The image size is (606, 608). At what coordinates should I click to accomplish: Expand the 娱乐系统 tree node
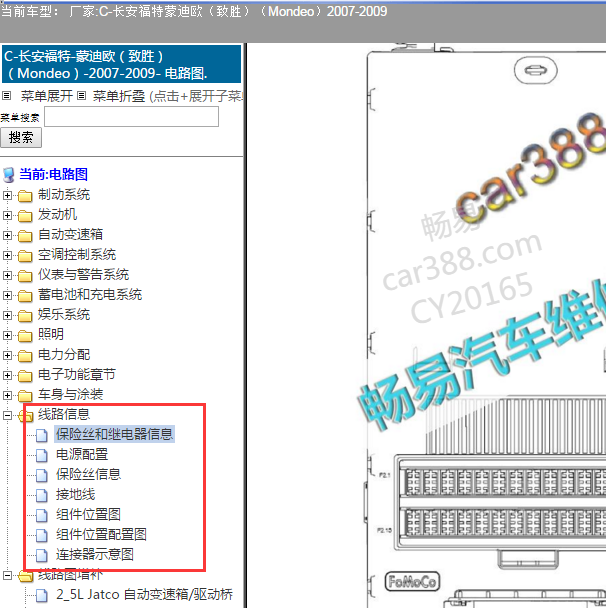click(x=7, y=315)
